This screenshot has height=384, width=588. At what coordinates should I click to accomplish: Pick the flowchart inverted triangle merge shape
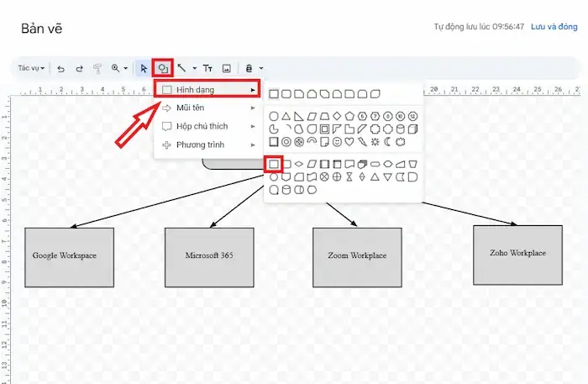(x=387, y=177)
